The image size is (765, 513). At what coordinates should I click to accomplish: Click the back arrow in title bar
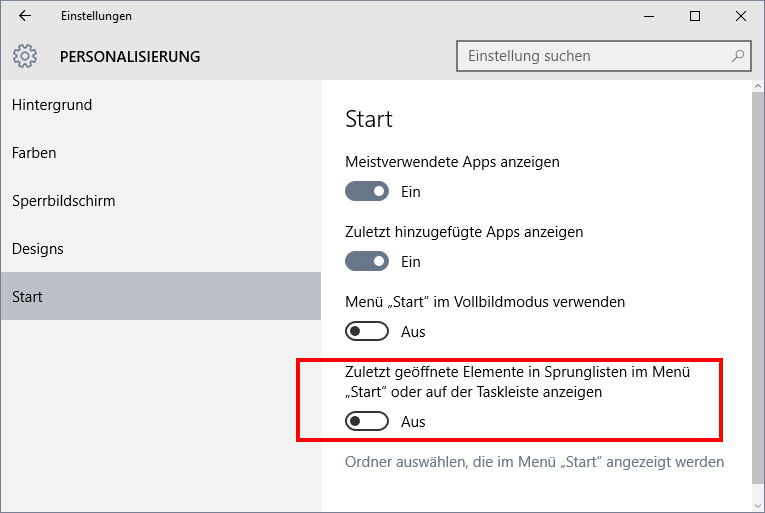[x=25, y=16]
